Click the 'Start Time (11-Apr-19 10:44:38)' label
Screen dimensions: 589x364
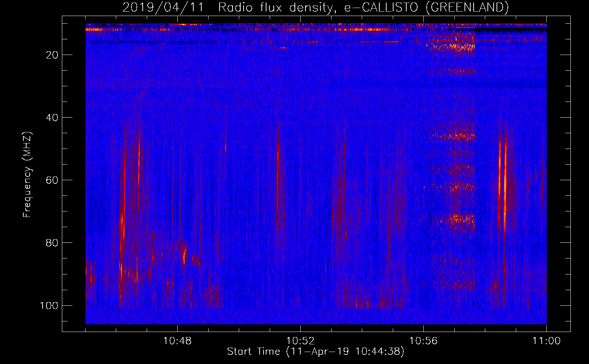click(316, 352)
